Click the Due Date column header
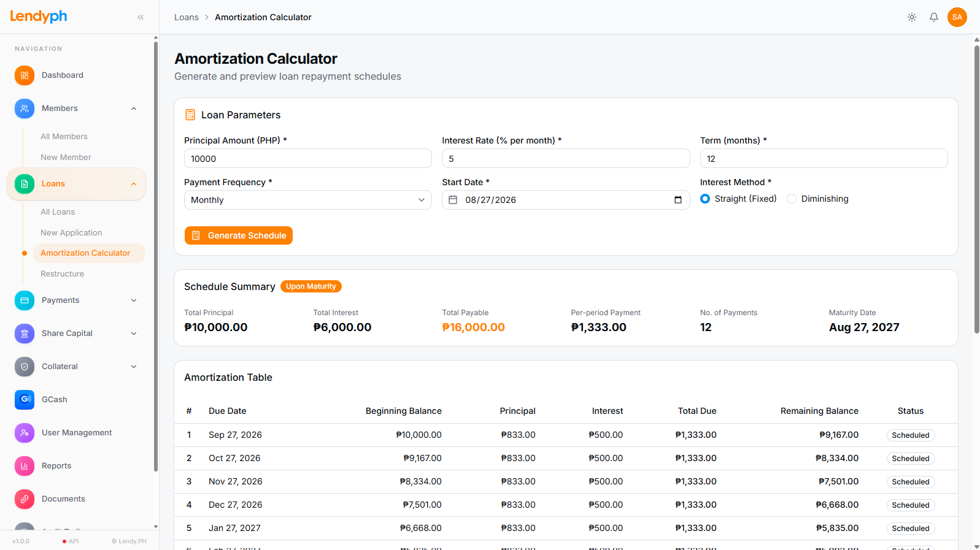 (x=227, y=411)
